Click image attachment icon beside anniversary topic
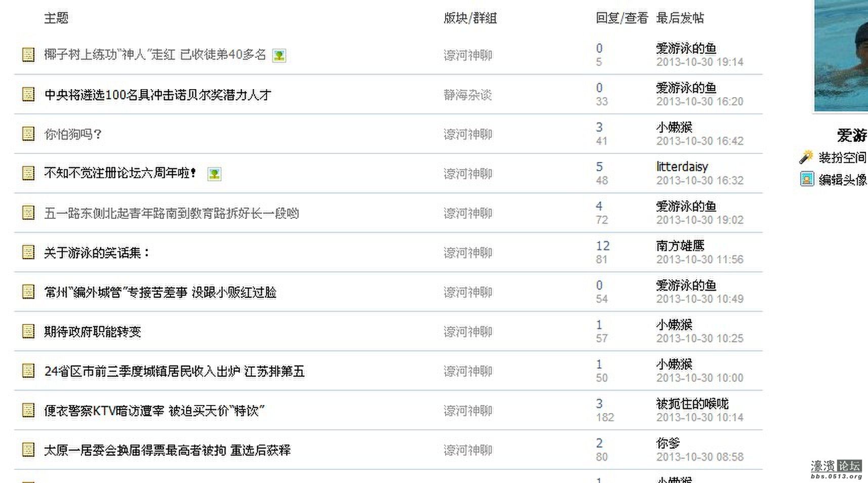 pyautogui.click(x=214, y=174)
